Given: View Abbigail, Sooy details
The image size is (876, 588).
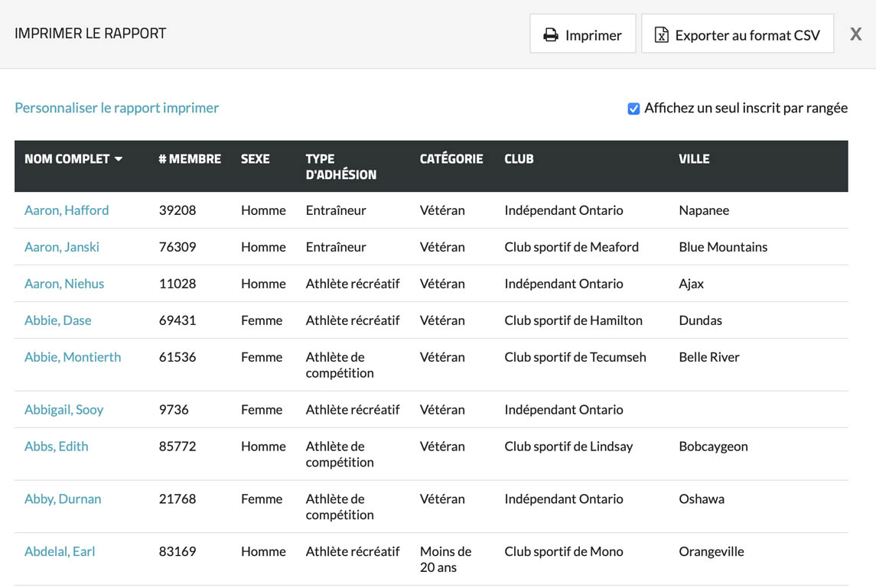Looking at the screenshot, I should (x=64, y=410).
